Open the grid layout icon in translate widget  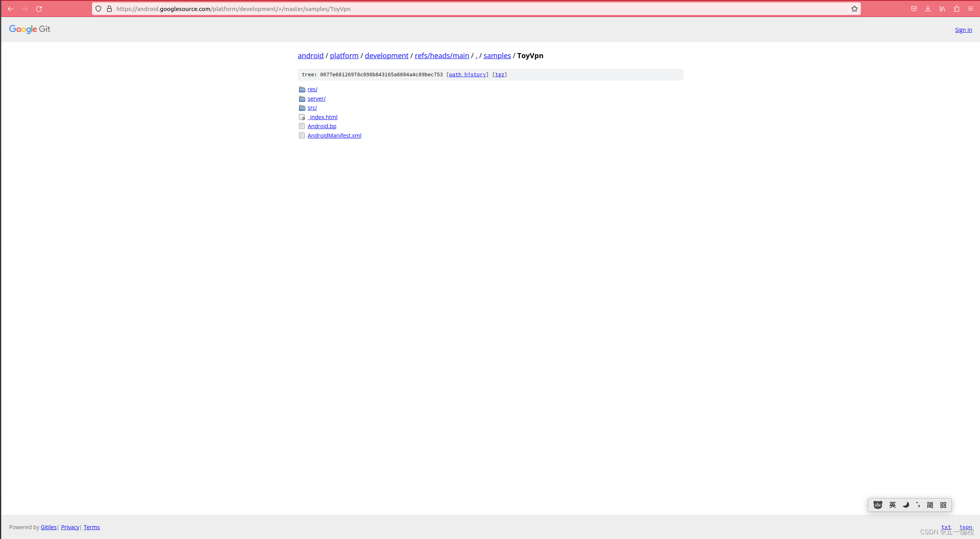click(x=943, y=505)
